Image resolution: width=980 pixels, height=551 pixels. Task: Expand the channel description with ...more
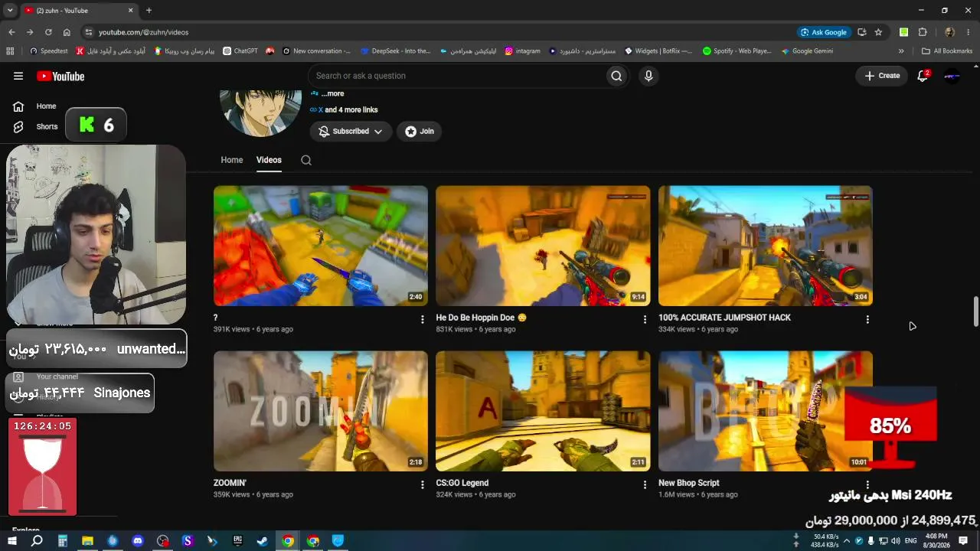(333, 93)
